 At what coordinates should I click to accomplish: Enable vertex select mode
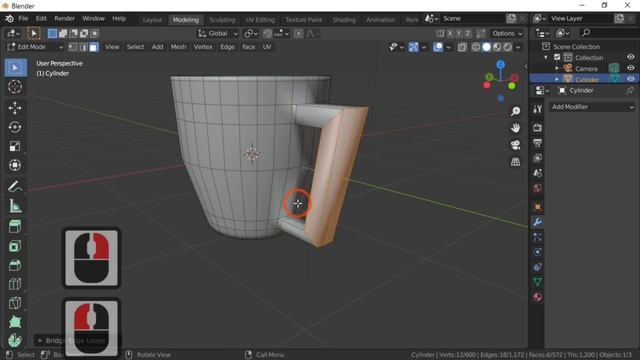point(73,47)
